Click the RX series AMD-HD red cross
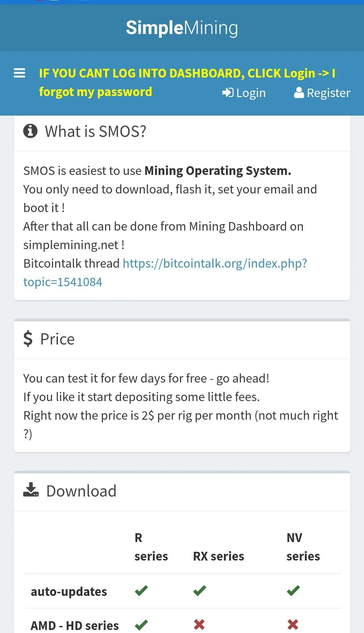This screenshot has width=364, height=633. 199,625
